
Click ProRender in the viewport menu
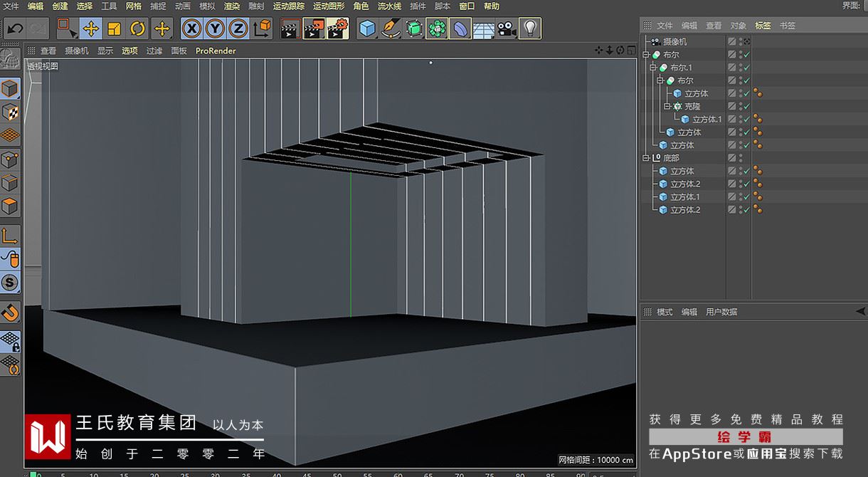tap(216, 51)
